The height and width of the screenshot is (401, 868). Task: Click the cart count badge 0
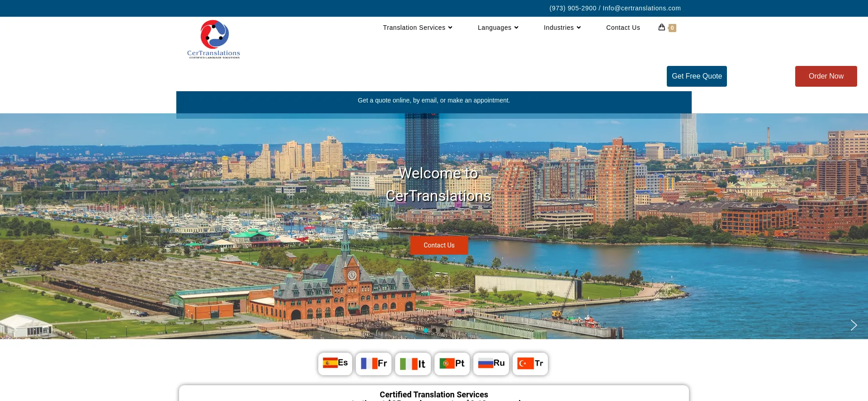(x=672, y=28)
